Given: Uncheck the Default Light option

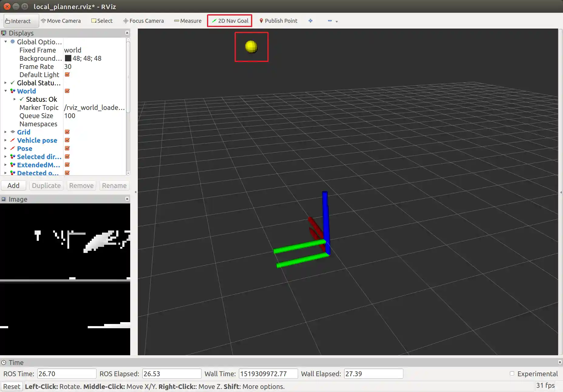Looking at the screenshot, I should point(67,74).
